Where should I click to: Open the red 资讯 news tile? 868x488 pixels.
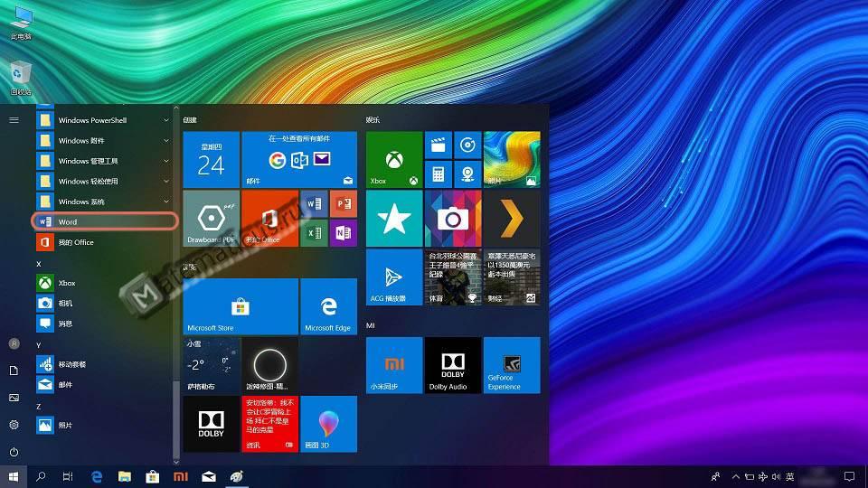pyautogui.click(x=270, y=424)
